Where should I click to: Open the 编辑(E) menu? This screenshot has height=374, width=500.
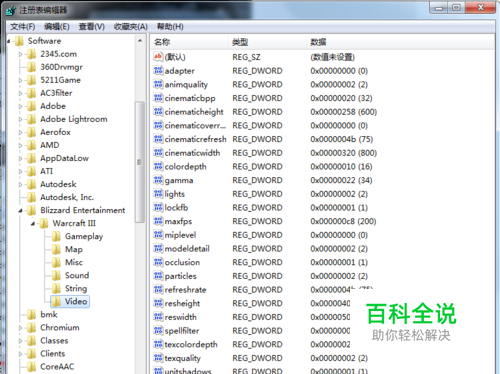click(x=57, y=27)
